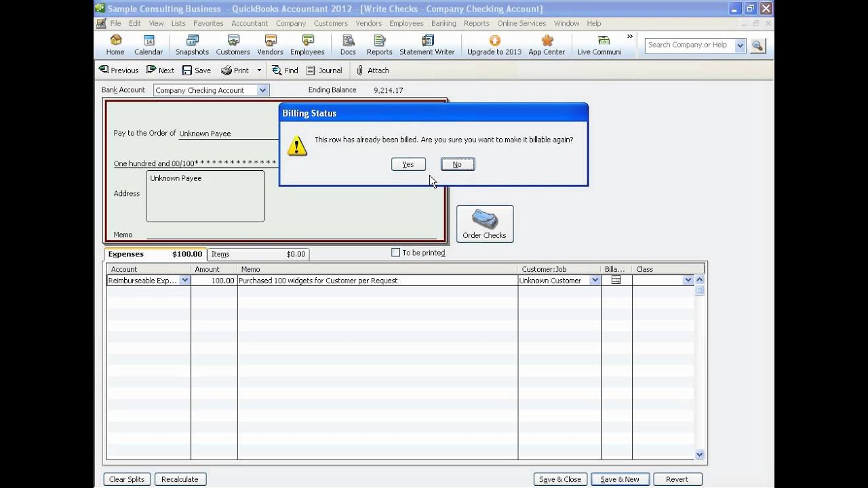Open the Customers center icon
The height and width of the screenshot is (488, 868).
(233, 45)
